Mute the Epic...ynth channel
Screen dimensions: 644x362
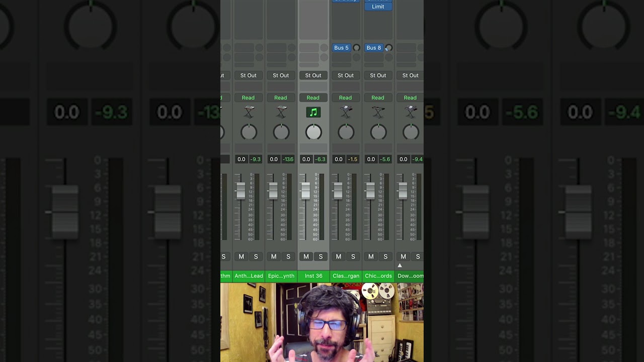coord(274,256)
